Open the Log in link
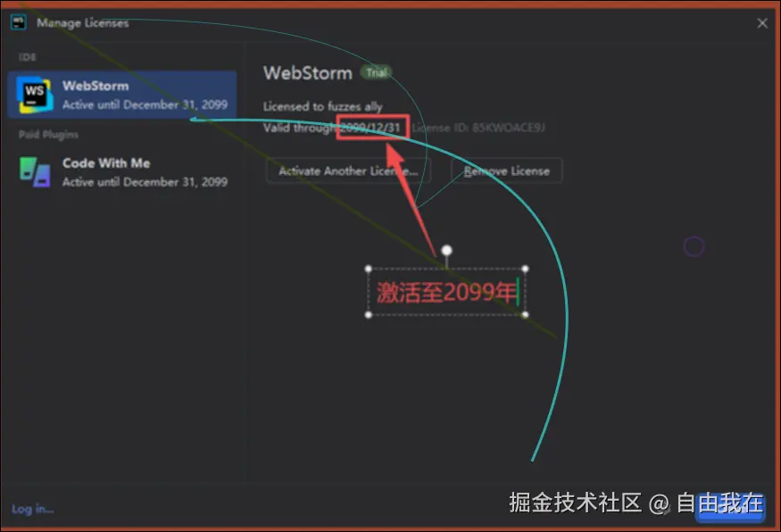 [x=32, y=509]
